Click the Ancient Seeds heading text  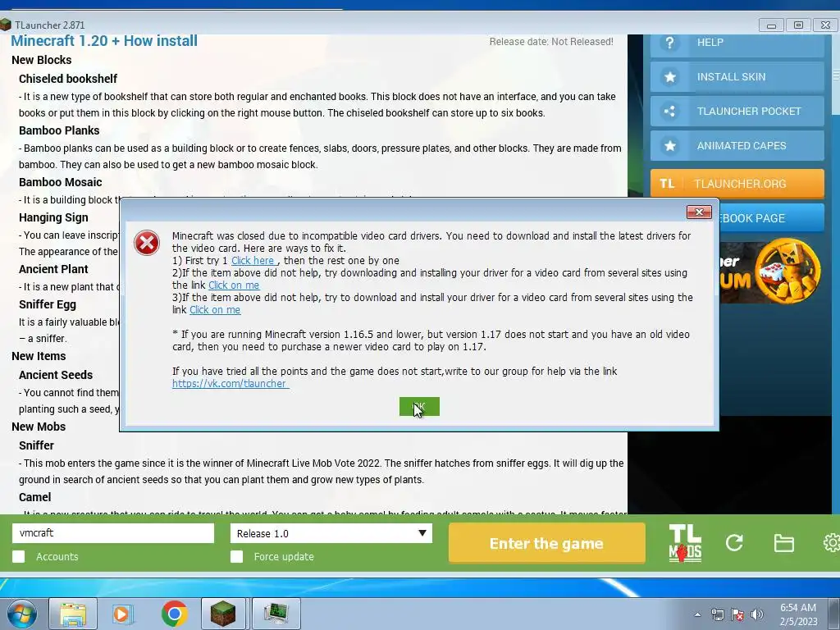56,375
